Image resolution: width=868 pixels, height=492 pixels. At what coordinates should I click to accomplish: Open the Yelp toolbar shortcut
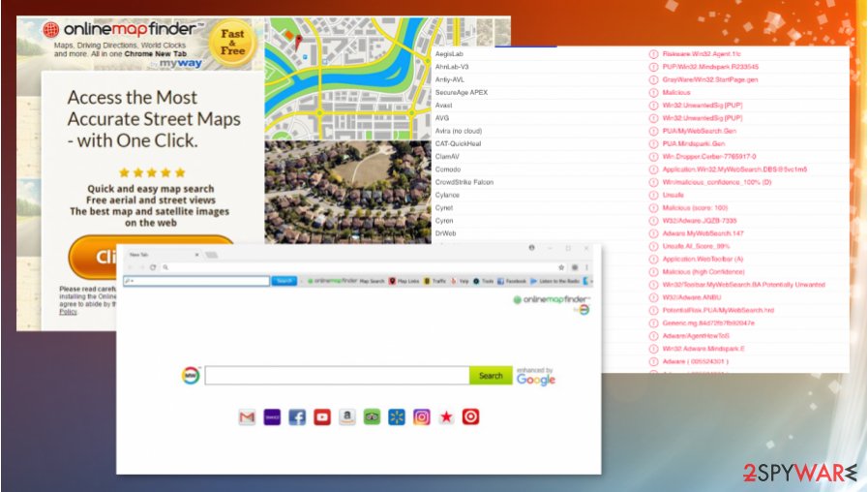(460, 281)
